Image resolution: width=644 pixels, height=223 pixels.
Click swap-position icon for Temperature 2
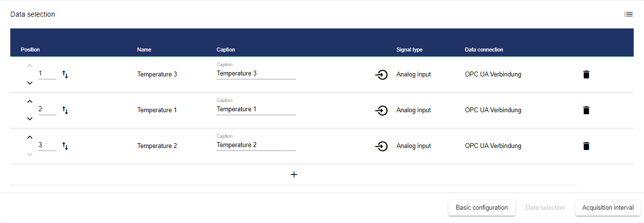pos(65,146)
